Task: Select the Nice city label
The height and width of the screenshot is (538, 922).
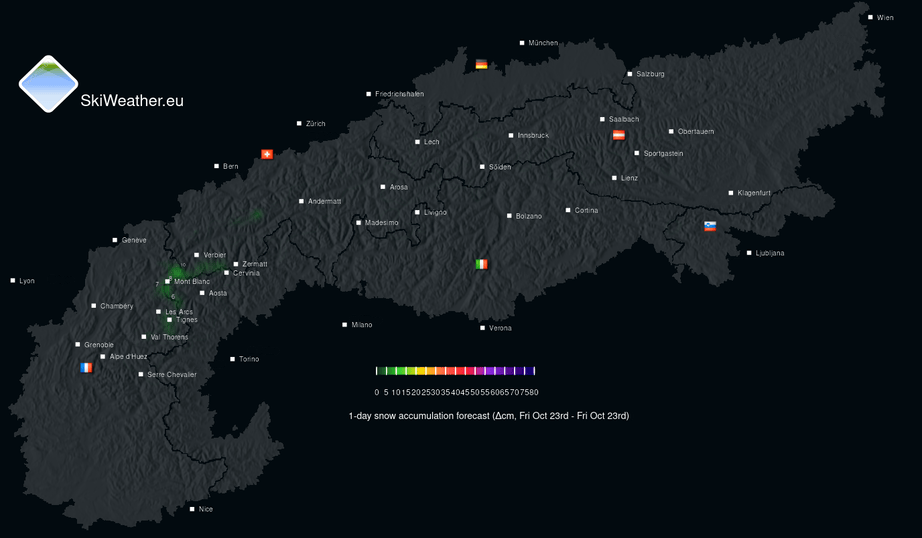Action: (206, 509)
